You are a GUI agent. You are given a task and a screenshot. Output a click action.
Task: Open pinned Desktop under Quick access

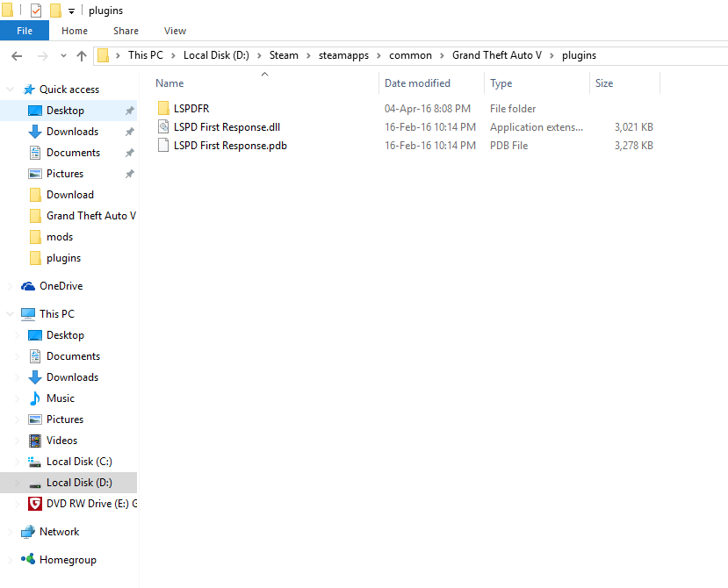coord(65,111)
